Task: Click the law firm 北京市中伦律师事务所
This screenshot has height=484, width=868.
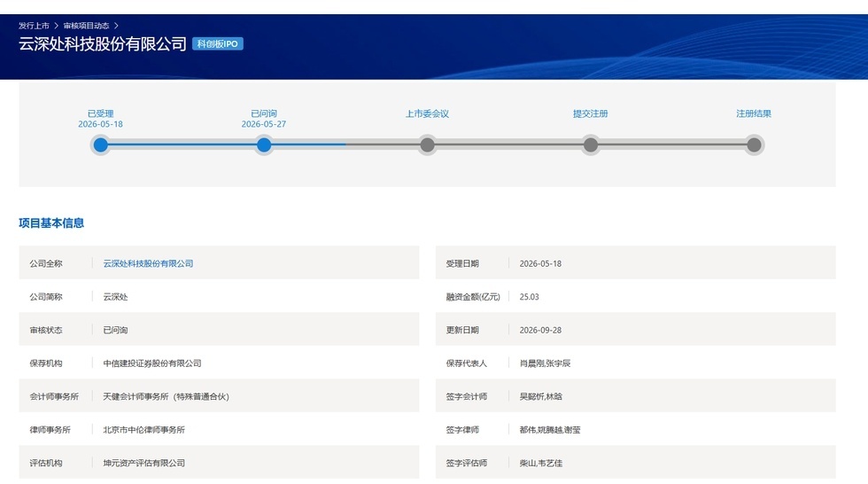Action: (x=143, y=430)
